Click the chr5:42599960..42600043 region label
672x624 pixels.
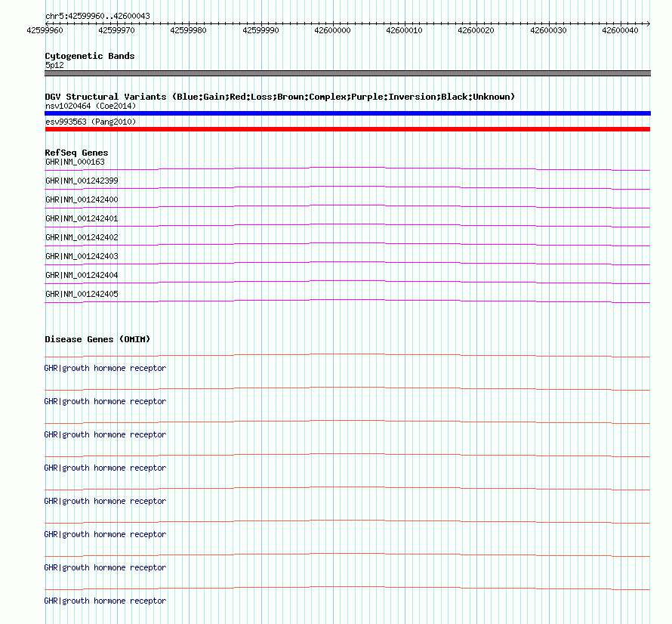coord(97,16)
